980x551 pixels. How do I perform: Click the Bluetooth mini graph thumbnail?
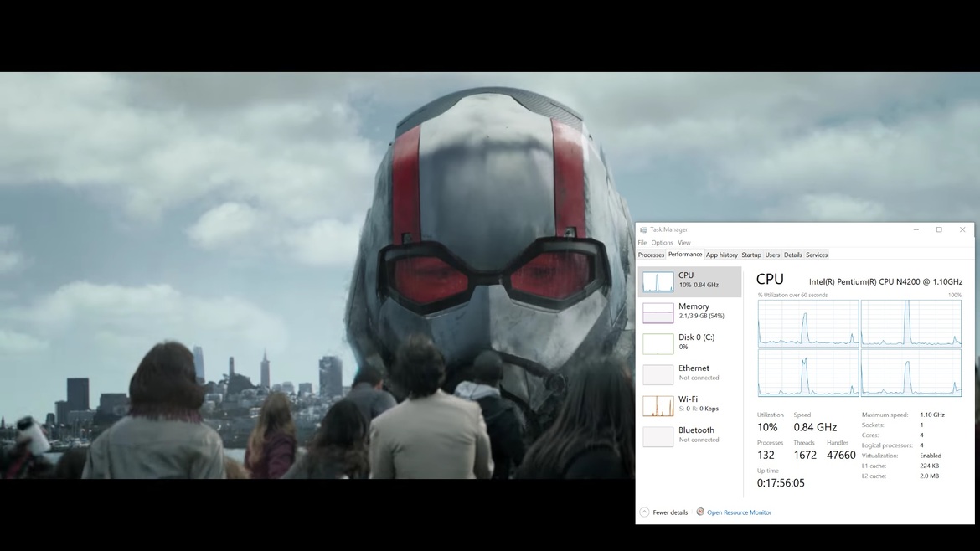pyautogui.click(x=658, y=436)
